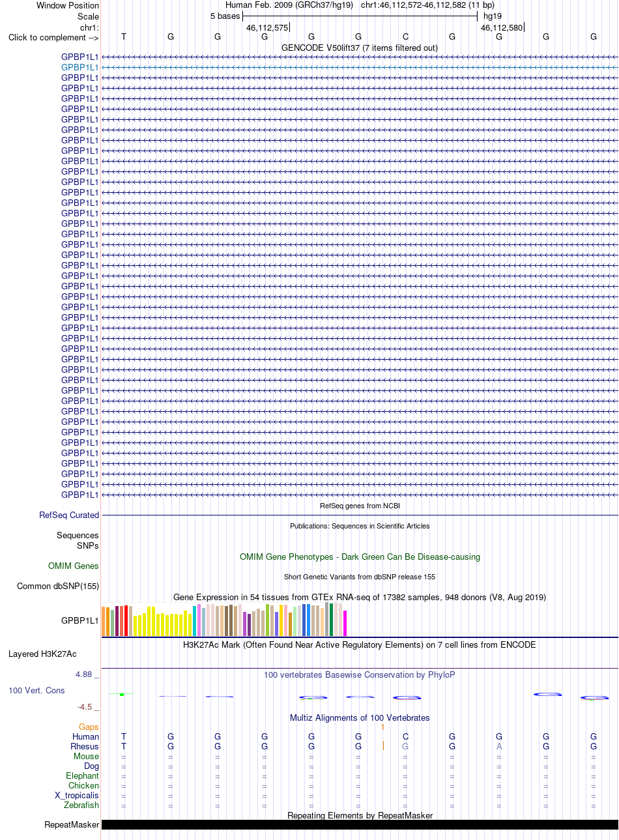Click the first orange bar of the GTEx chart
The width and height of the screenshot is (619, 840).
pyautogui.click(x=104, y=622)
